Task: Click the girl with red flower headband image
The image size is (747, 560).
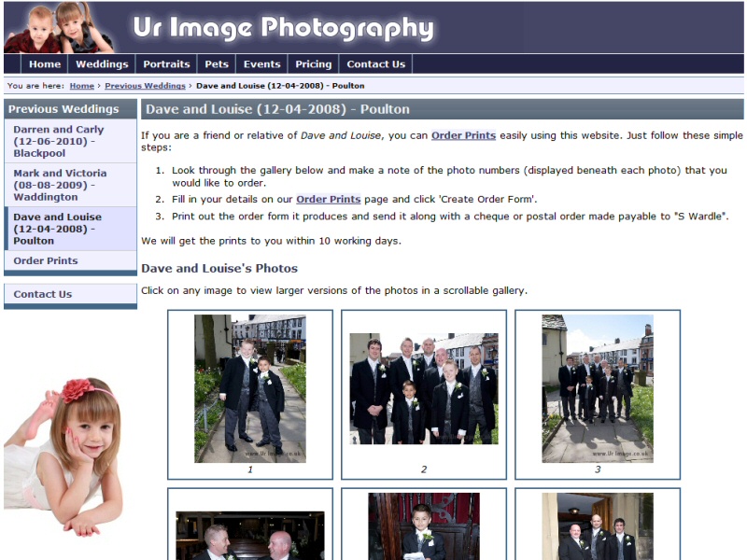Action: tap(63, 456)
